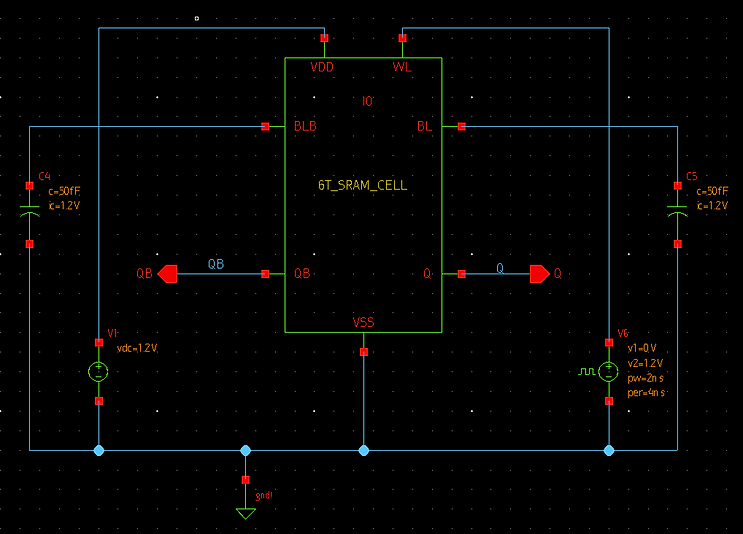The height and width of the screenshot is (534, 743).
Task: Click the blue Q wire label
Action: [500, 269]
